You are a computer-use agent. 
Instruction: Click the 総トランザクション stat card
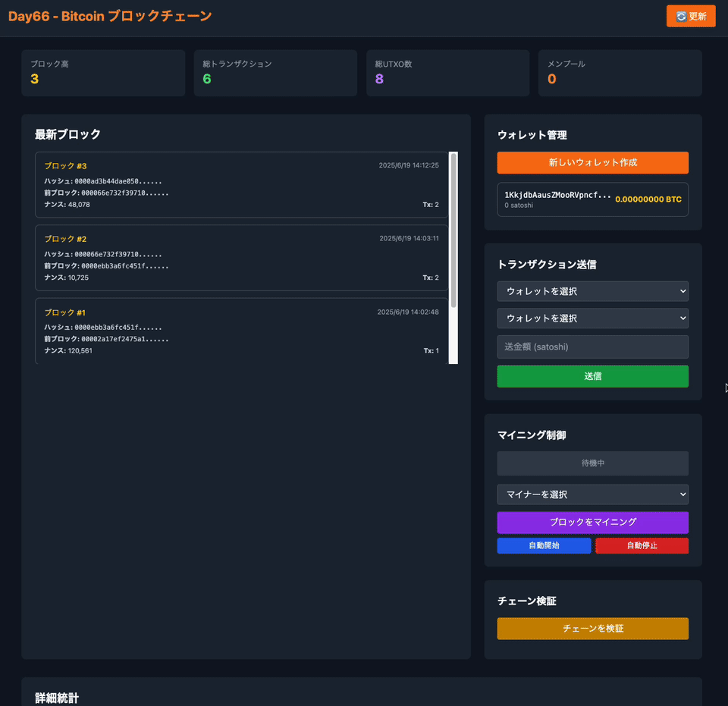point(275,73)
